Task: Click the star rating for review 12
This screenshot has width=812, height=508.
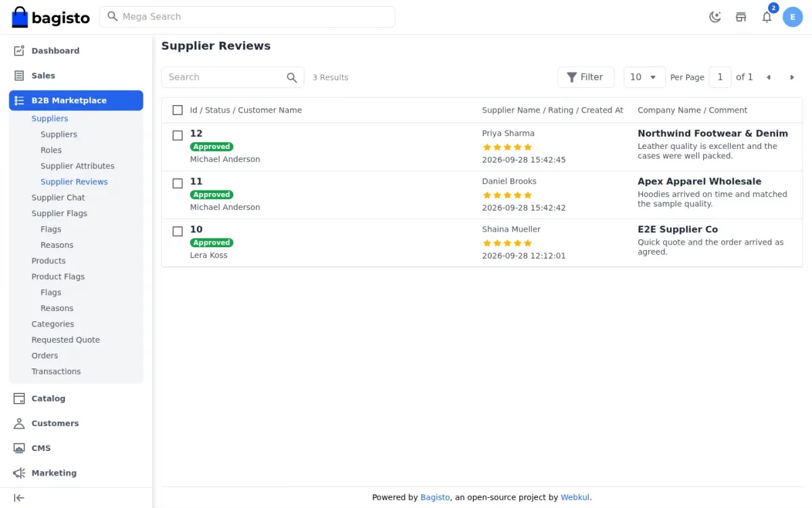Action: pyautogui.click(x=507, y=147)
